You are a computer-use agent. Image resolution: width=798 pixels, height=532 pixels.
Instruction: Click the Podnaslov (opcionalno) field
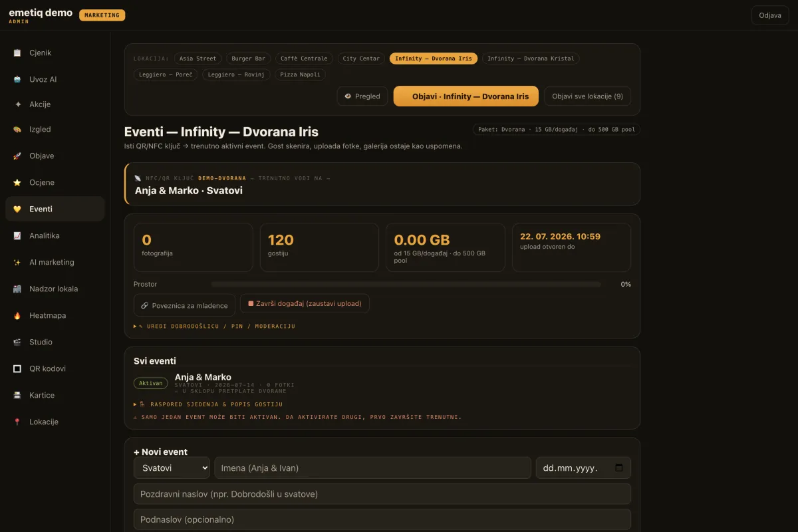[382, 519]
